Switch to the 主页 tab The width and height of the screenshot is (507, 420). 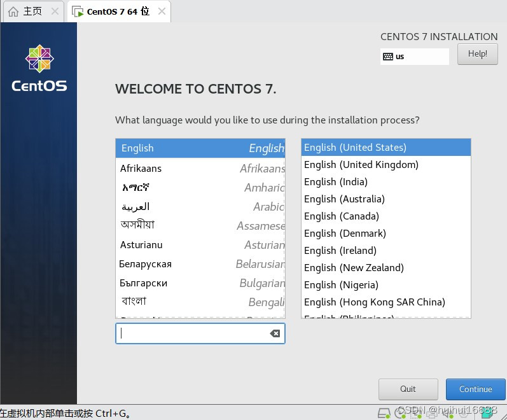(32, 11)
